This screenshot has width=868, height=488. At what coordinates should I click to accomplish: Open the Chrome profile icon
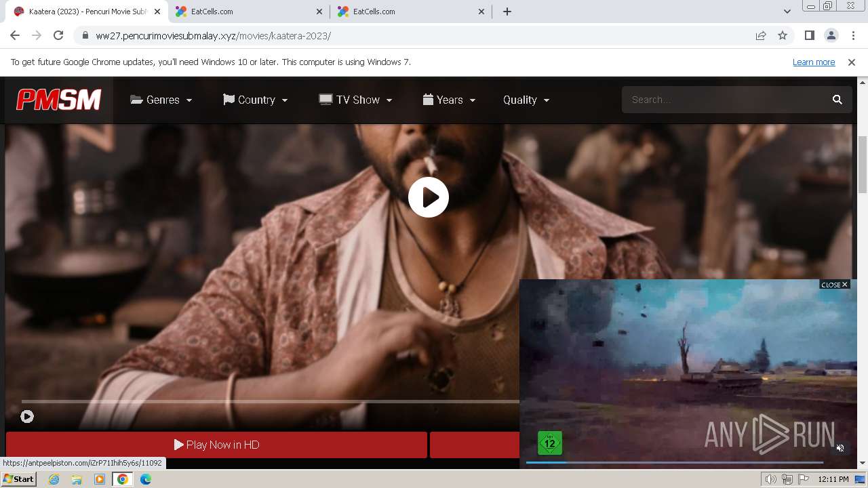[831, 36]
